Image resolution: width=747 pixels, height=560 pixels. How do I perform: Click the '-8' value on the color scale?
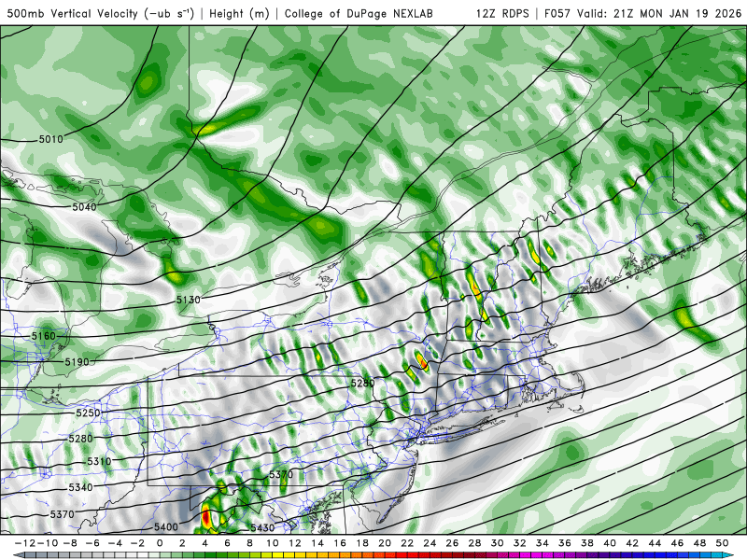pyautogui.click(x=70, y=543)
